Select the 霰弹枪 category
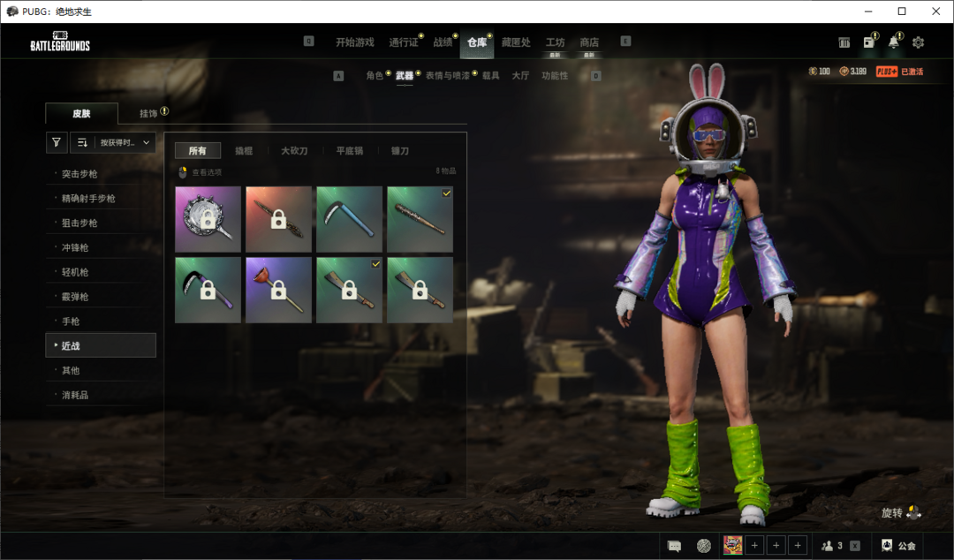The height and width of the screenshot is (560, 954). 101,297
